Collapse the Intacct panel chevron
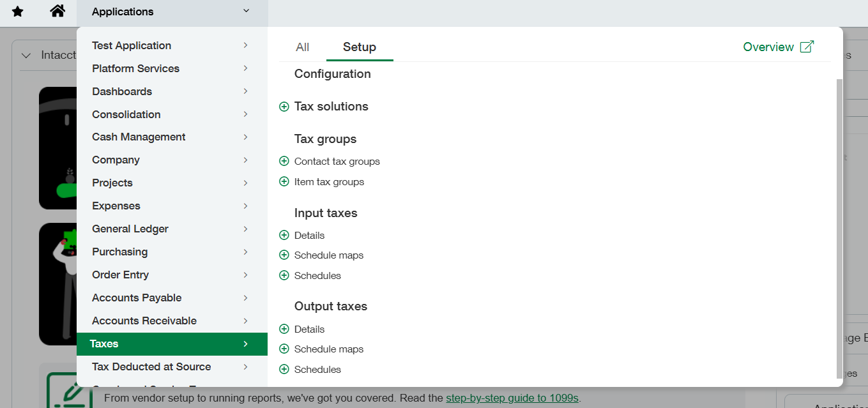Viewport: 868px width, 408px height. (x=26, y=56)
